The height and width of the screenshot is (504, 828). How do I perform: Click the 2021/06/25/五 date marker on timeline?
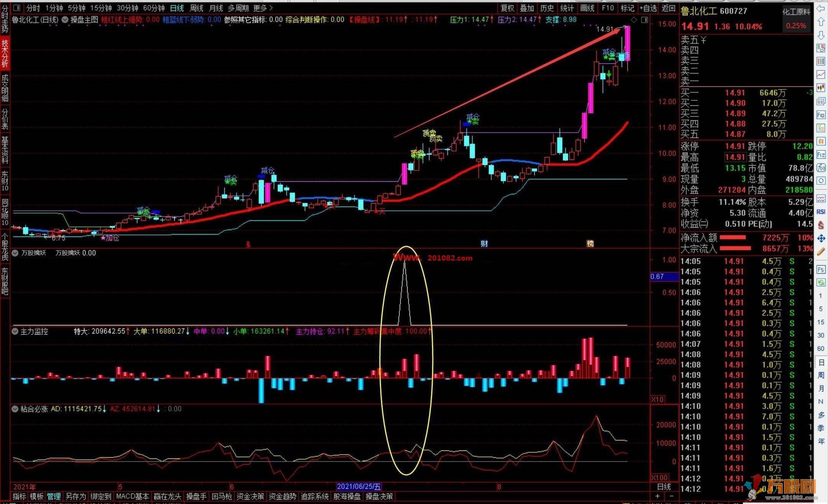[x=359, y=487]
